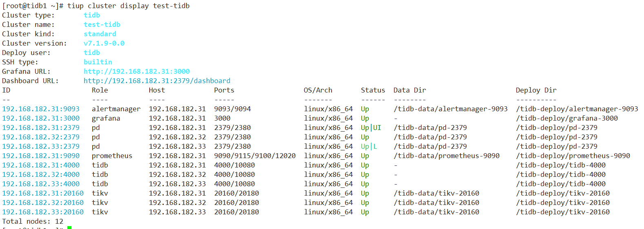Screen dimensions: 644x229
Task: Select the ID 192.168.182.33:4000
Action: [x=41, y=184]
